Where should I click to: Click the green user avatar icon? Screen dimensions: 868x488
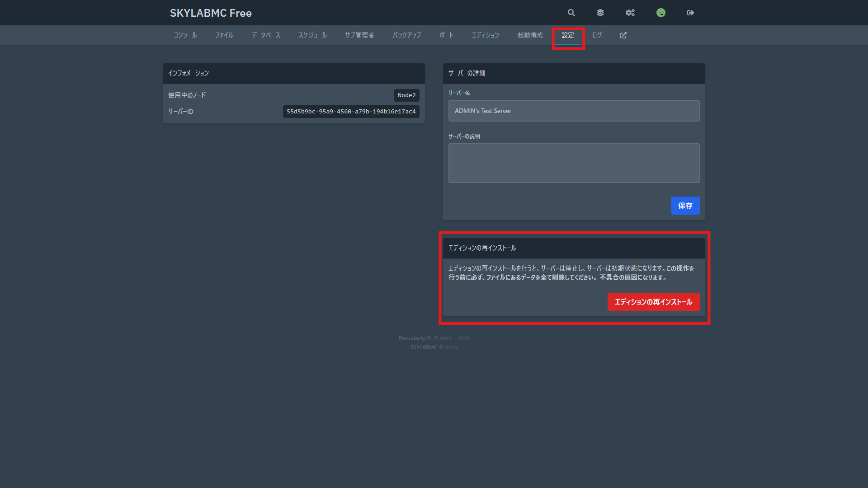pos(661,13)
